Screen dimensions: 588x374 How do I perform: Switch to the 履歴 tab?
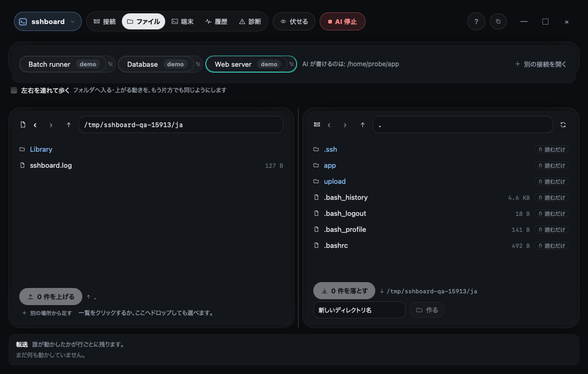pyautogui.click(x=216, y=22)
